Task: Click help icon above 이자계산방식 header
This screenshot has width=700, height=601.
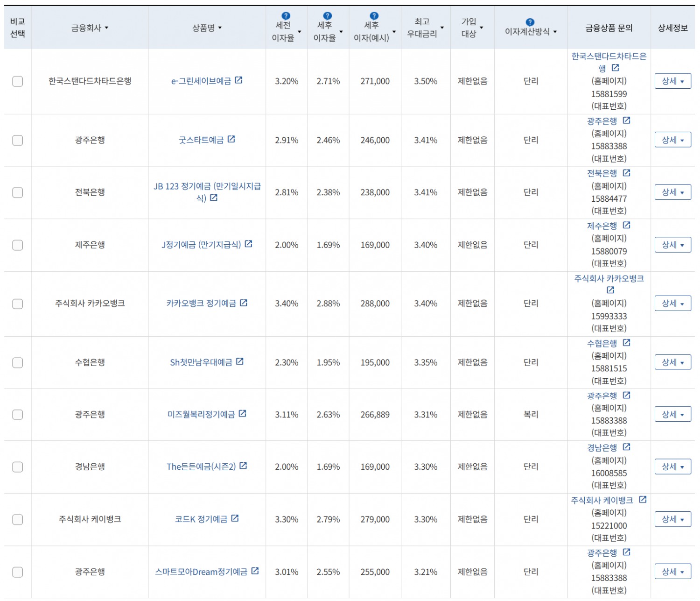Action: 530,22
